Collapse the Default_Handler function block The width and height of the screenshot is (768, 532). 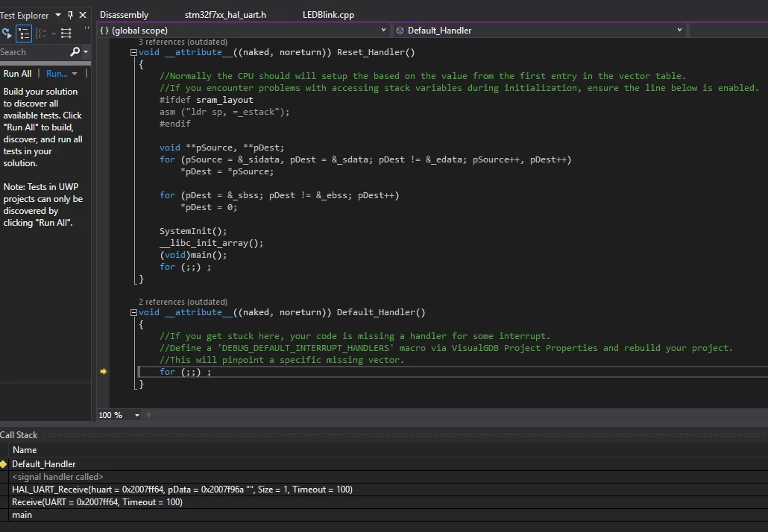point(133,312)
